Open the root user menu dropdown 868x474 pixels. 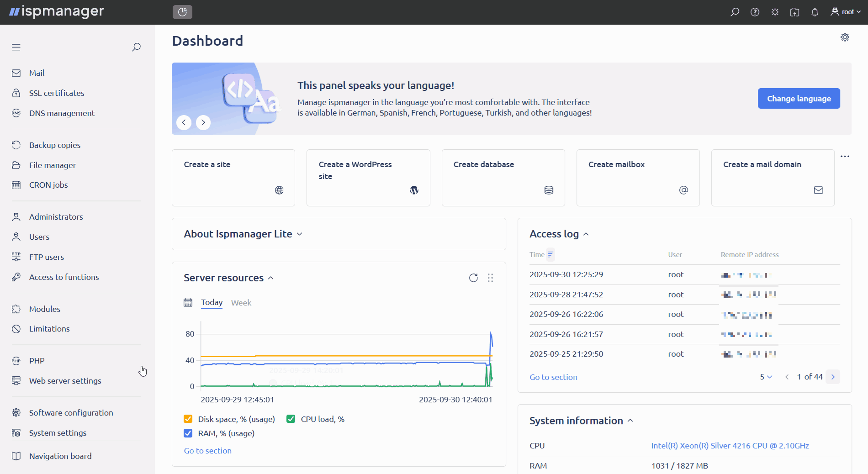point(846,12)
